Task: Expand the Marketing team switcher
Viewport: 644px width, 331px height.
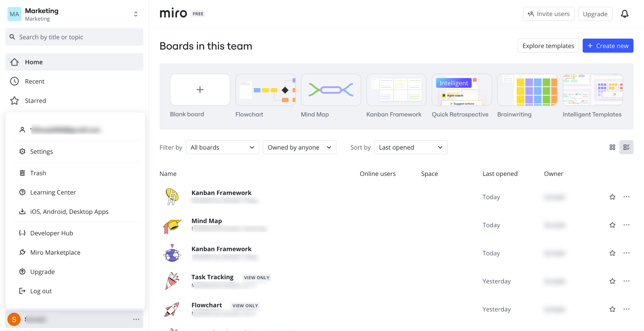Action: pyautogui.click(x=136, y=14)
